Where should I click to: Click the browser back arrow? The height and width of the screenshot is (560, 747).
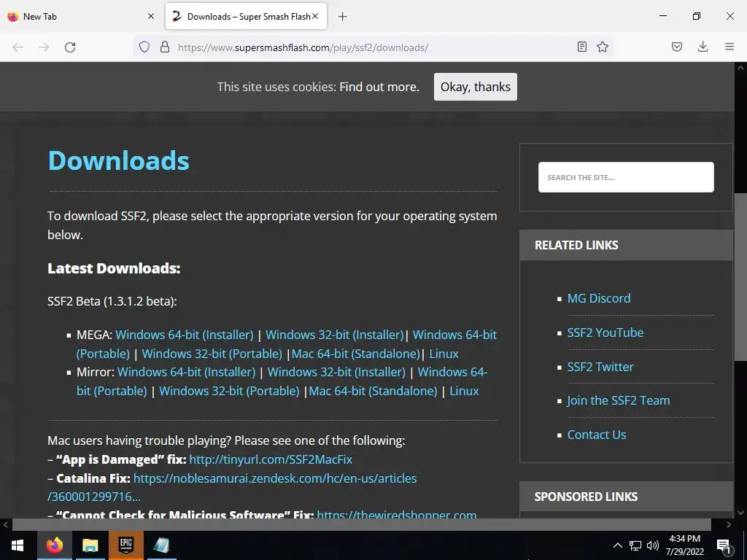coord(18,47)
